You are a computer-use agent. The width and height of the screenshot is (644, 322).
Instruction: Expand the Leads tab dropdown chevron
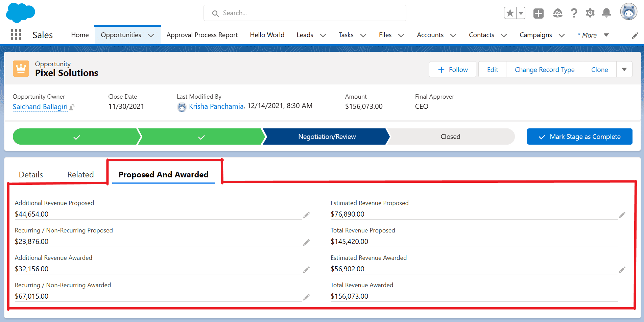pos(323,35)
